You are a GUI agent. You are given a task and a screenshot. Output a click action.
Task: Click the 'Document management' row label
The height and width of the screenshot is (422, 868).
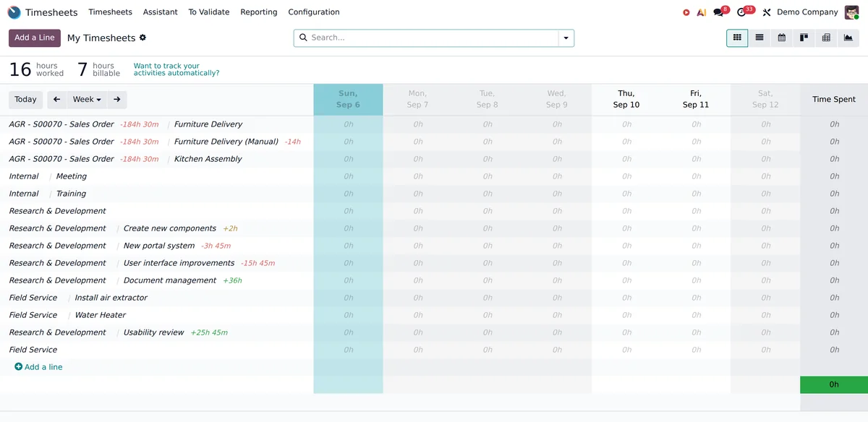click(x=170, y=280)
